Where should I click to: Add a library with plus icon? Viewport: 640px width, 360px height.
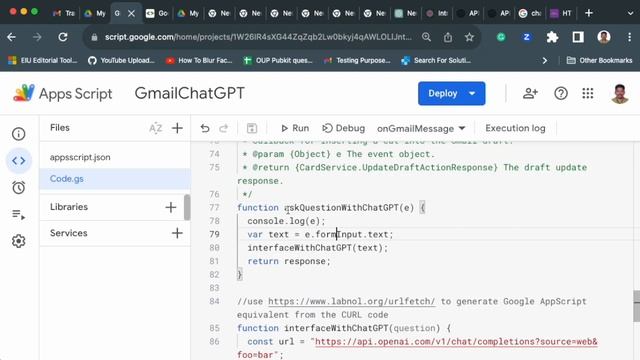(171, 207)
